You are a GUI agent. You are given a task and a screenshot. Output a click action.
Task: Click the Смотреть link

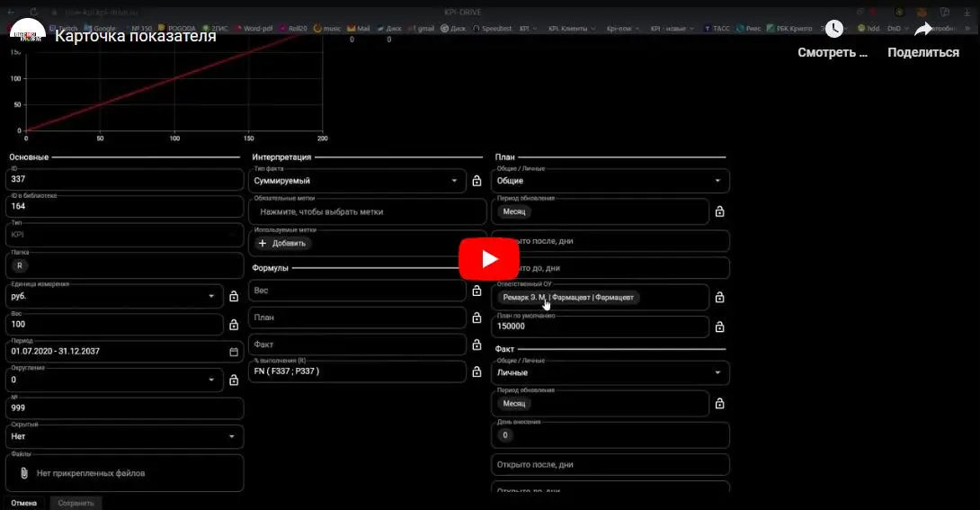[833, 52]
